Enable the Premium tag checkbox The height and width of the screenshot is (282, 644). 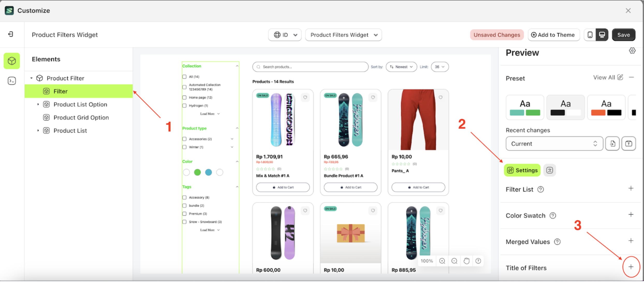[x=184, y=214]
